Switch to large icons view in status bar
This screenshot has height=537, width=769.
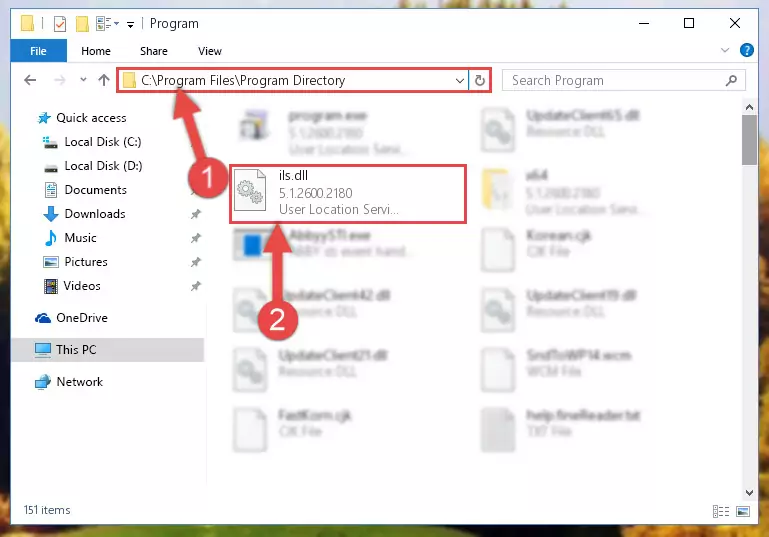(x=743, y=511)
